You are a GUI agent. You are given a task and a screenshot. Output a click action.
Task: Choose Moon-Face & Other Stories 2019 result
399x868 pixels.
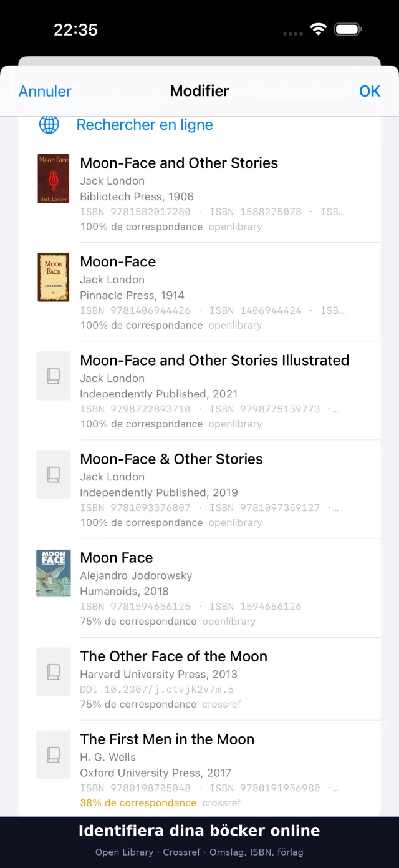199,489
